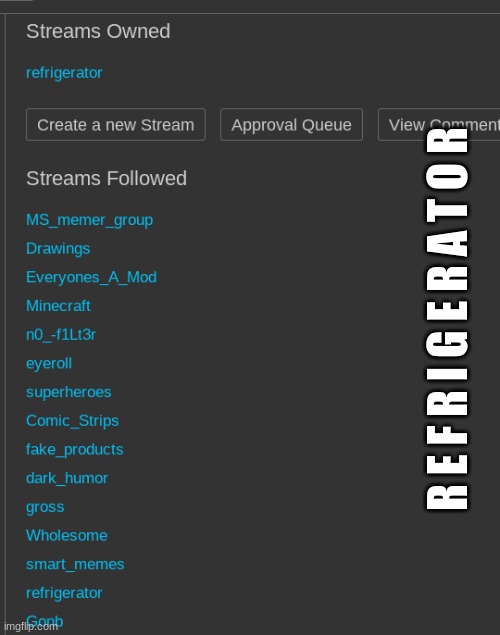Open Everyones_A_Mod stream link
The image size is (500, 635).
(91, 277)
